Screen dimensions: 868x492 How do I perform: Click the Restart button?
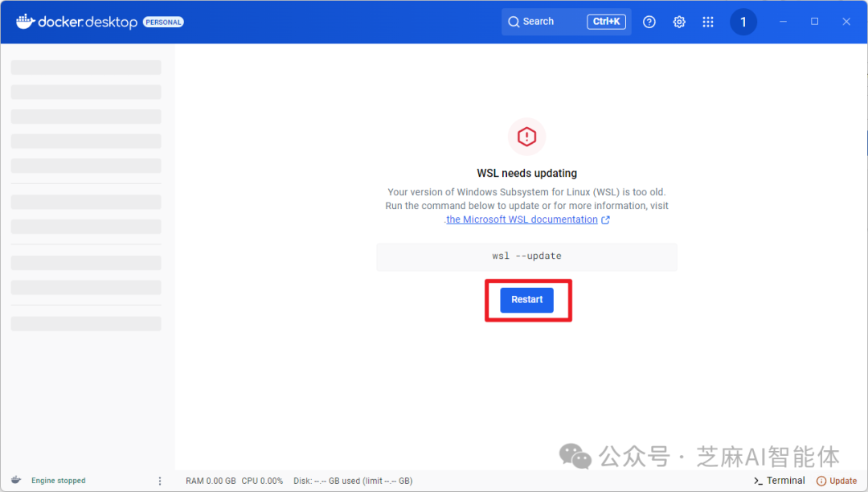tap(527, 300)
